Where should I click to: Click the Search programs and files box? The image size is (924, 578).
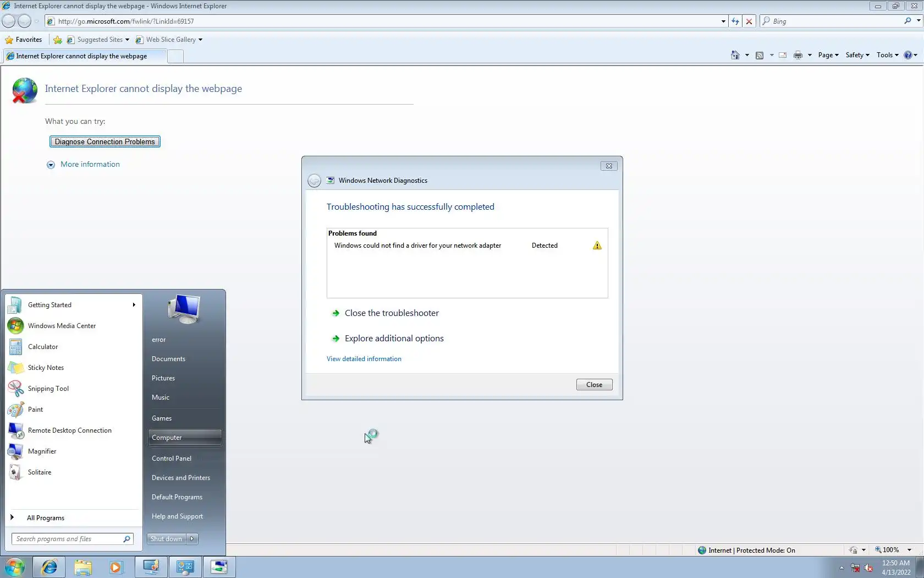coord(72,539)
